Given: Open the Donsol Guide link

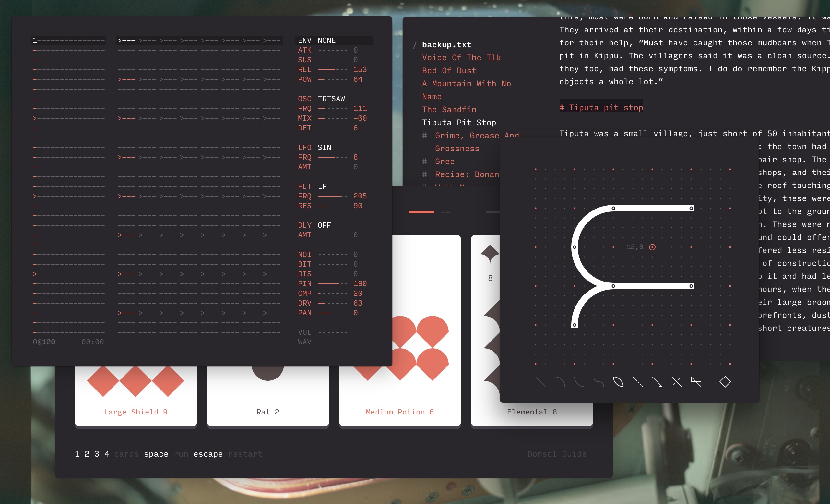Looking at the screenshot, I should click(x=556, y=454).
